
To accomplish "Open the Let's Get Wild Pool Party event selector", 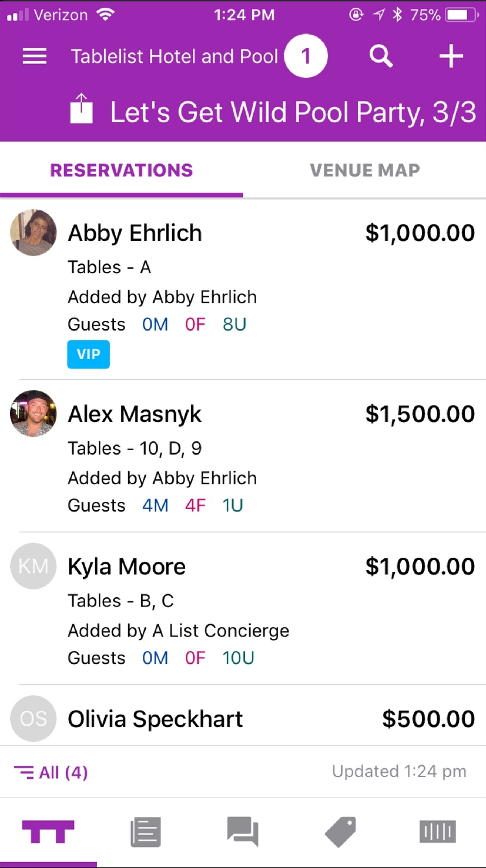I will 293,112.
